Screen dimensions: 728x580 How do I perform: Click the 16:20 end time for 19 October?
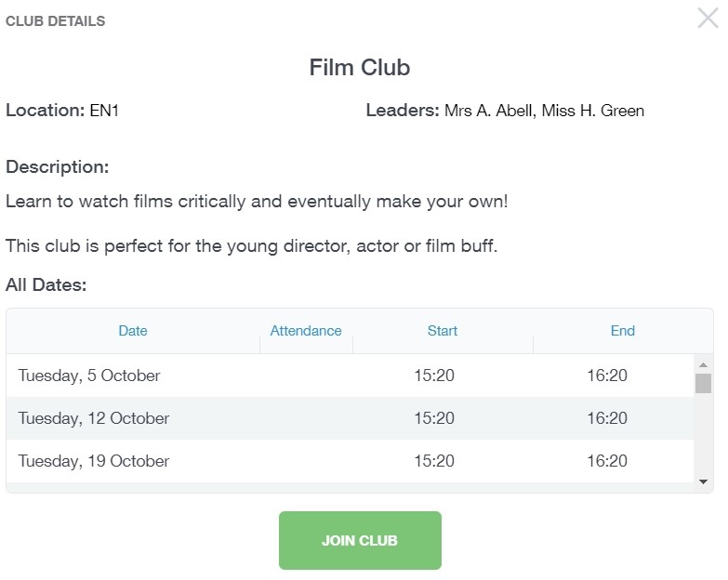click(x=607, y=461)
